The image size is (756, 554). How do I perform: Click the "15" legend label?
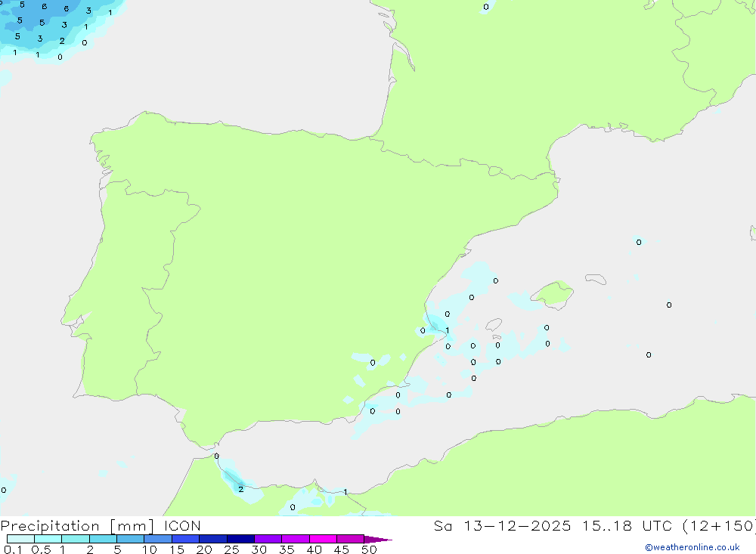(176, 549)
